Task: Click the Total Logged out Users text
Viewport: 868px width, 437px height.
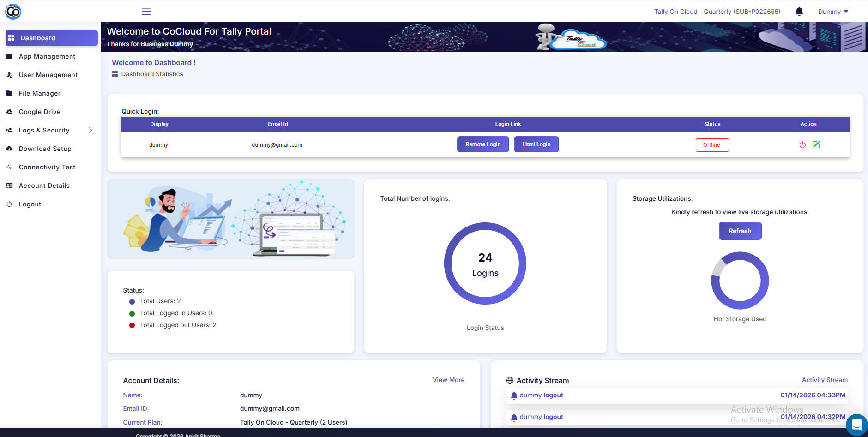Action: coord(178,325)
